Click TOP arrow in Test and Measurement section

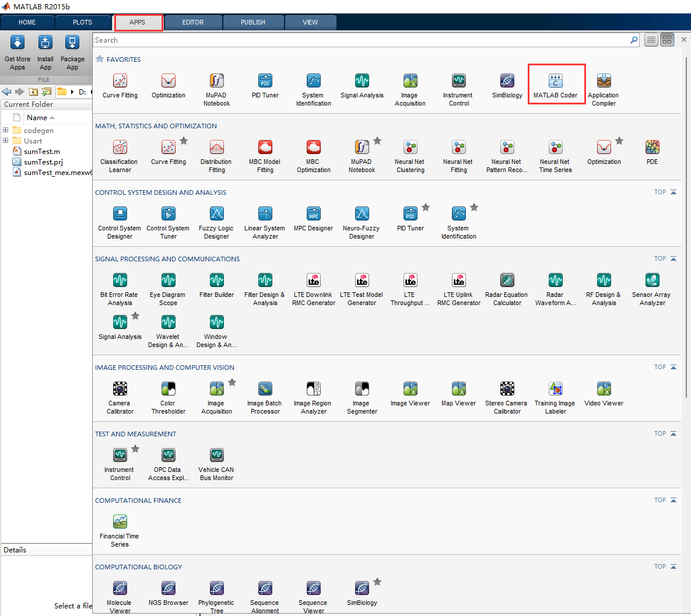pos(674,433)
